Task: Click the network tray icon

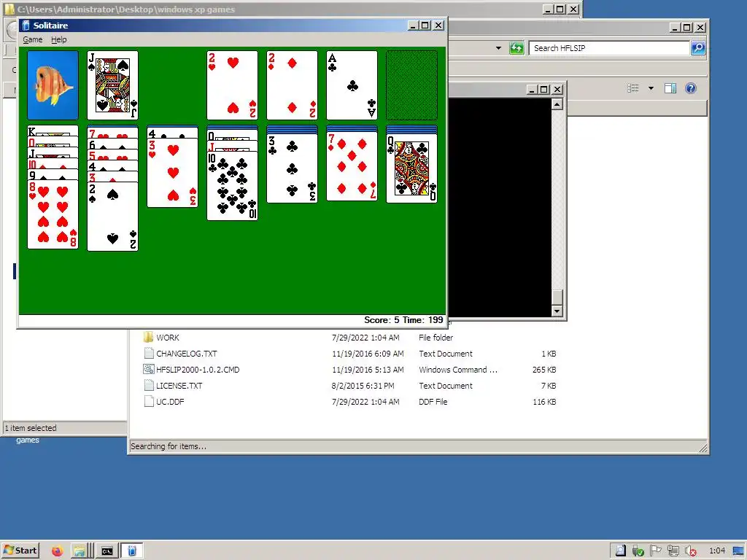Action: pos(673,551)
